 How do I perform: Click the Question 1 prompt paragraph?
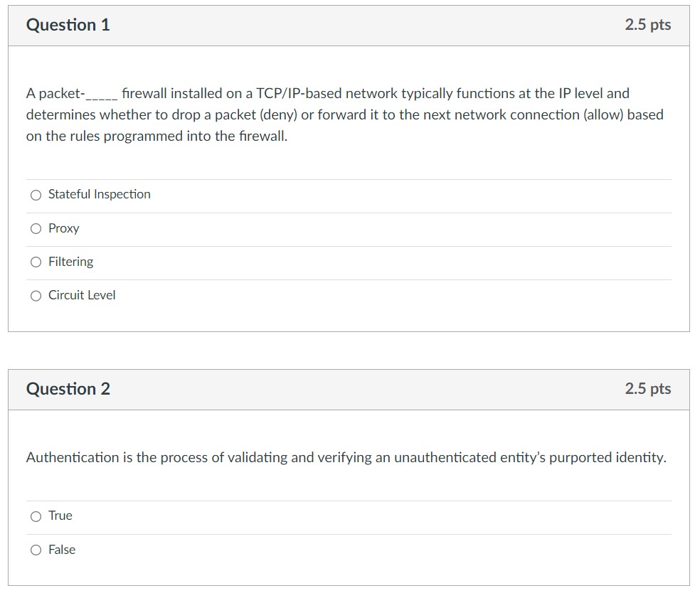(x=344, y=114)
